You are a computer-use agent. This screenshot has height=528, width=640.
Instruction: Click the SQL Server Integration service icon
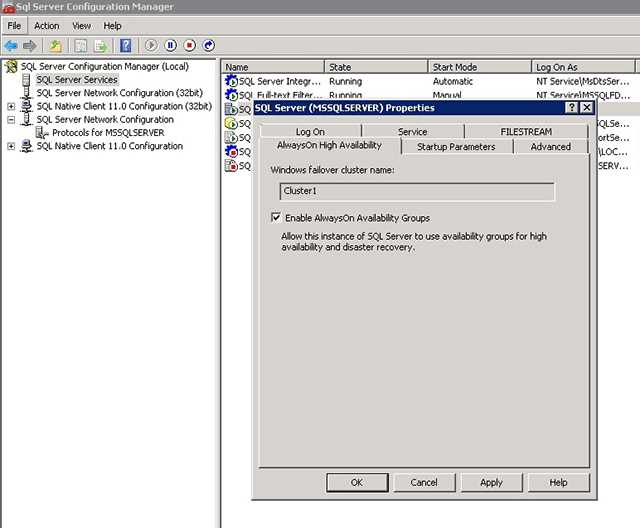click(231, 81)
